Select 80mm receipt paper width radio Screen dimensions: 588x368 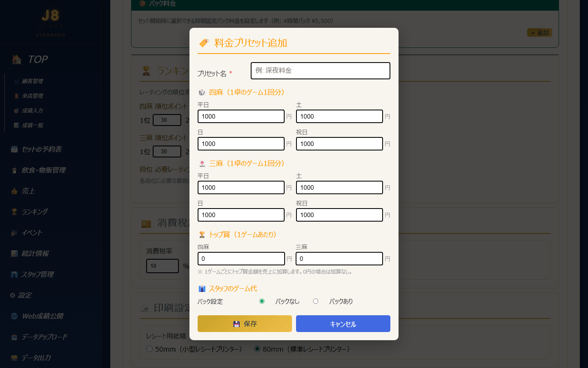[x=257, y=349]
